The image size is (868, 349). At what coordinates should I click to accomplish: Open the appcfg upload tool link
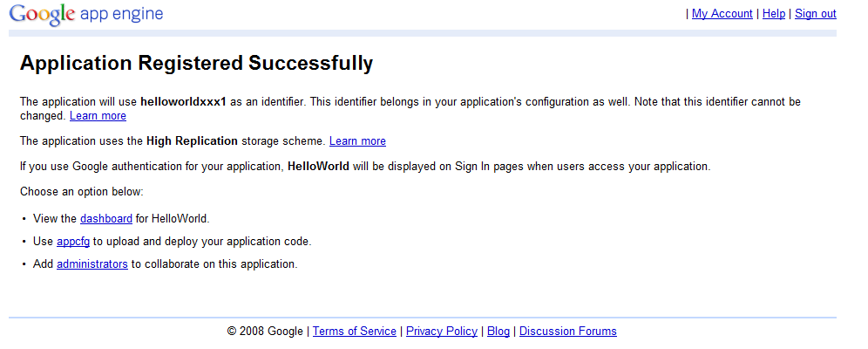tap(73, 242)
